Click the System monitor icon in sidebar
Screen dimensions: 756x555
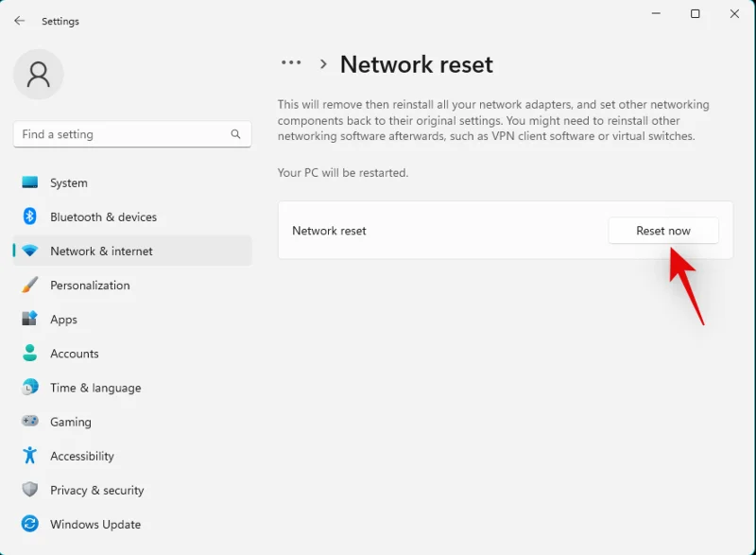click(x=30, y=182)
